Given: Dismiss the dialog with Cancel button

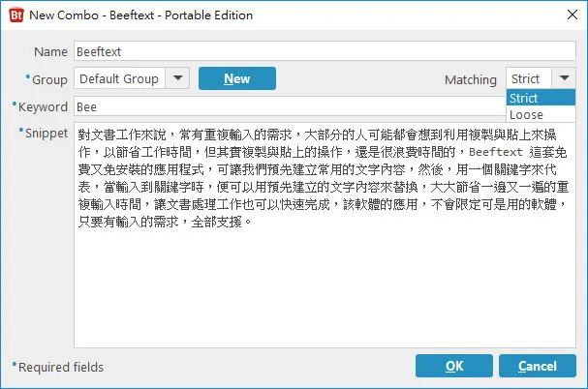Looking at the screenshot, I should pos(538,366).
